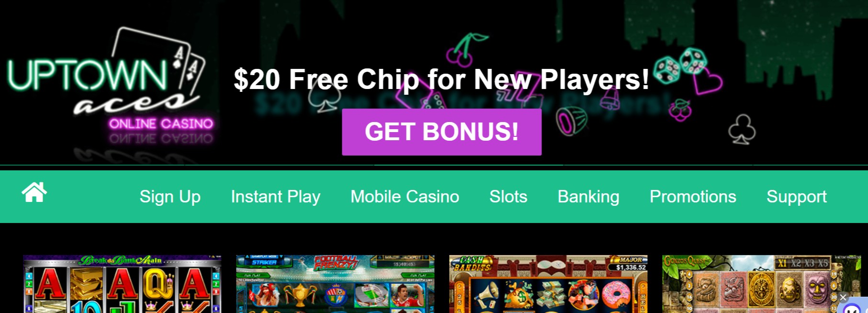View the Promotions page
This screenshot has width=868, height=313.
pos(693,197)
